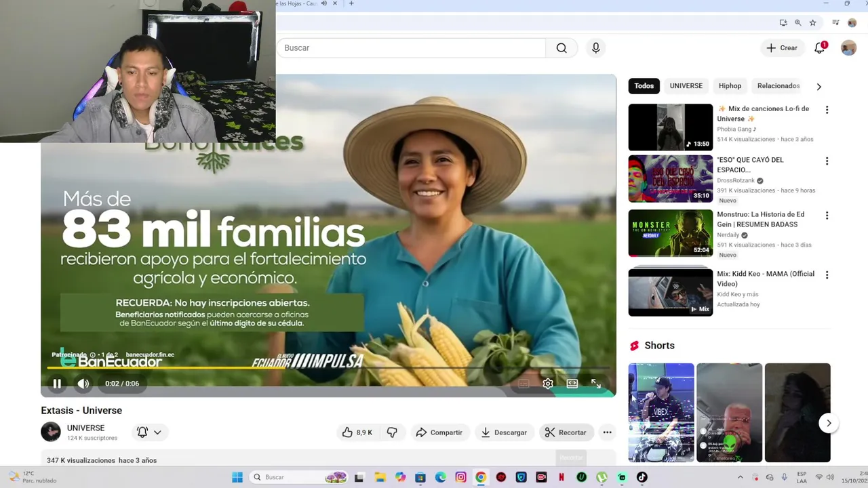Open DrossRotzank channel name
Screen dimensions: 868x488
(736, 180)
